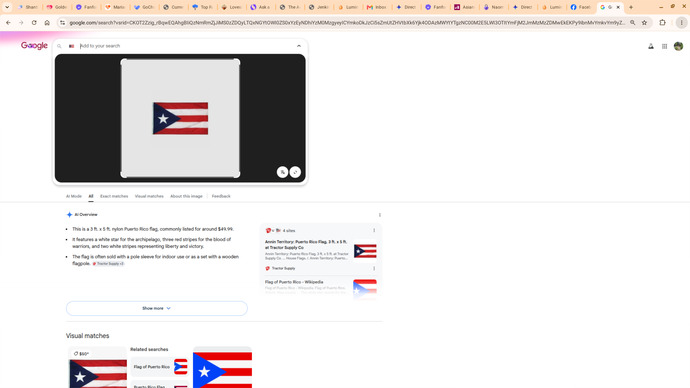This screenshot has height=388, width=690.
Task: Select the All results tab
Action: pyautogui.click(x=91, y=196)
